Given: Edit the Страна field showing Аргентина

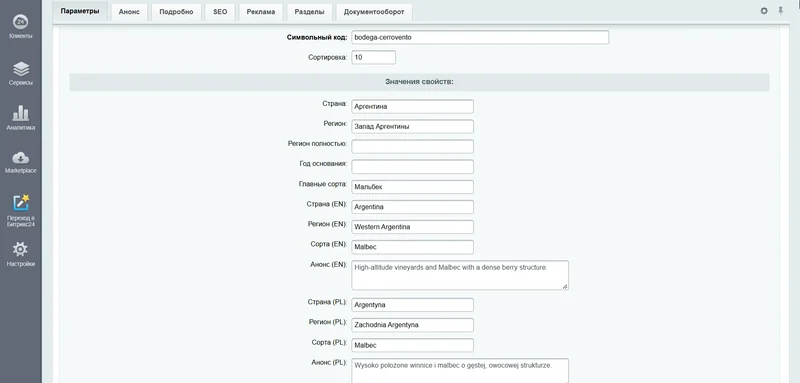Looking at the screenshot, I should [412, 107].
